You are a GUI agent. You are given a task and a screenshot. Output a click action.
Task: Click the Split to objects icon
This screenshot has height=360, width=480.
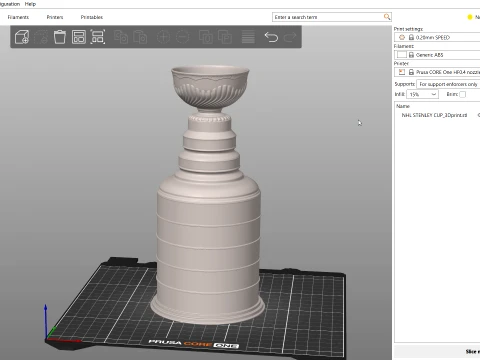(x=206, y=37)
